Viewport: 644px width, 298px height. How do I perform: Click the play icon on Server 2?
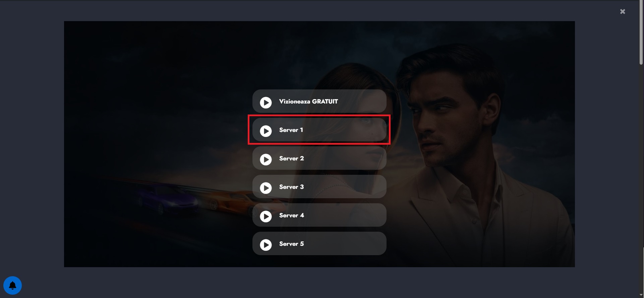[x=266, y=159]
